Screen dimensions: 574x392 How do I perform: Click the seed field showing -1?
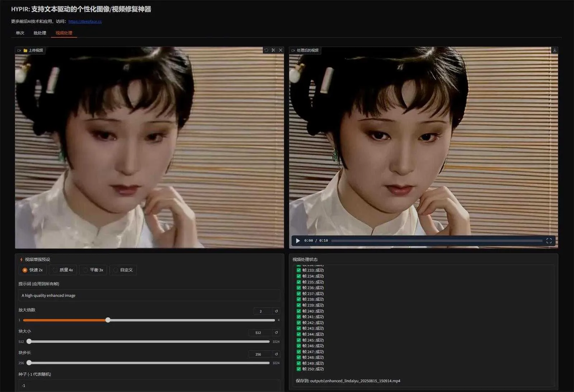[149, 386]
